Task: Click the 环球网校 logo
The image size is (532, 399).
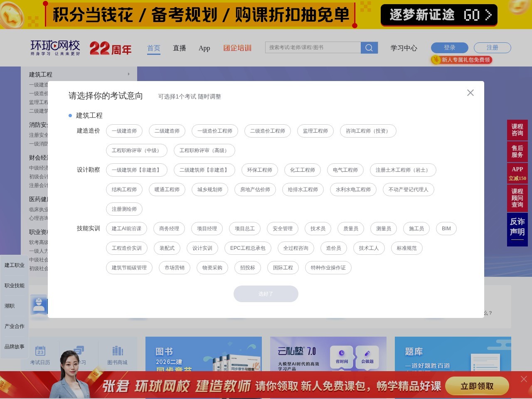Action: (x=54, y=47)
